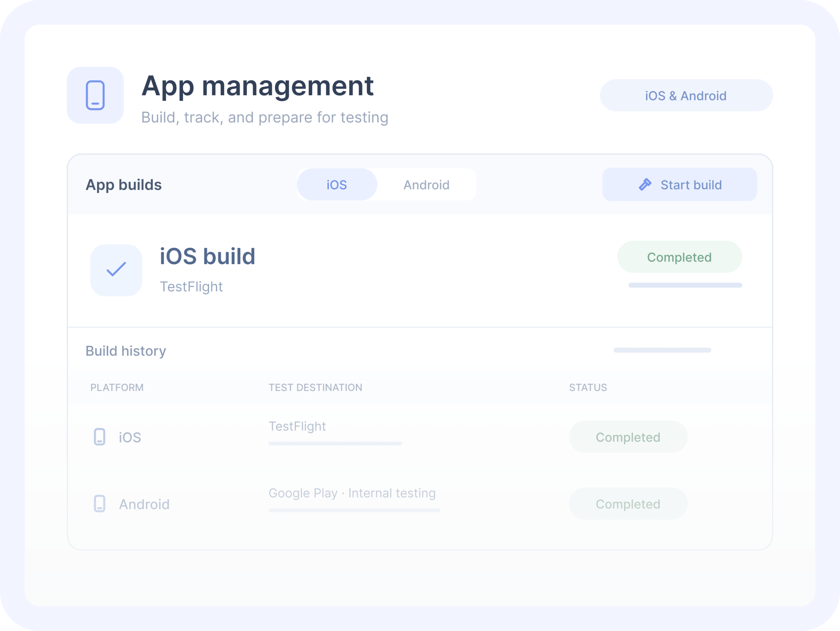Click the hammer icon on Start build
840x631 pixels.
[x=645, y=184]
